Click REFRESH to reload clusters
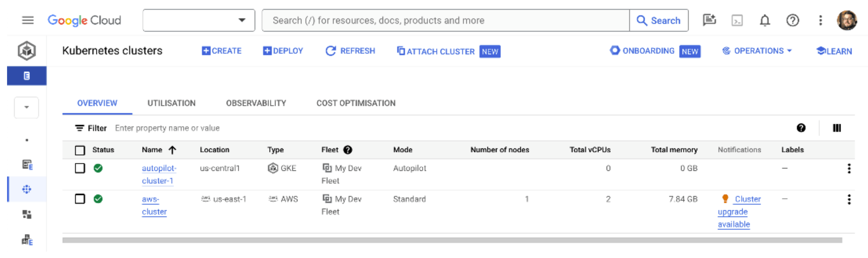Viewport: 868px width, 258px height. tap(350, 51)
